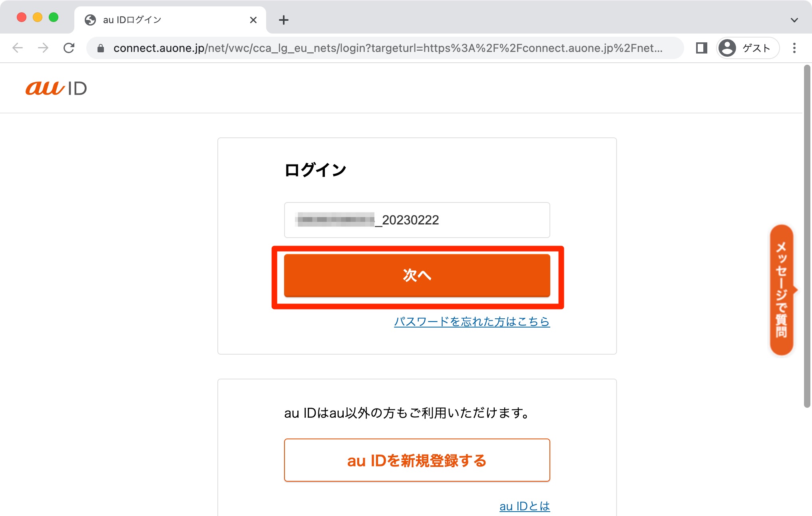
Task: Close the au IDログイン tab
Action: pos(253,20)
